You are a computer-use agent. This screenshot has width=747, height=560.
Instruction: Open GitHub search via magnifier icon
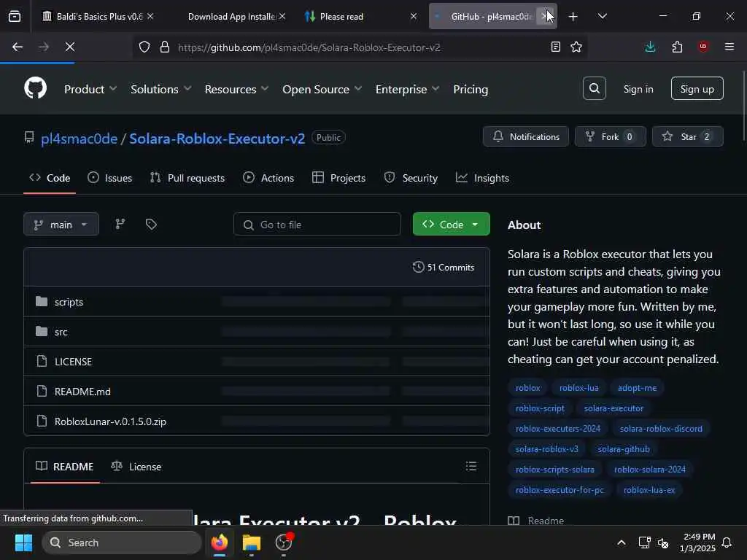594,88
